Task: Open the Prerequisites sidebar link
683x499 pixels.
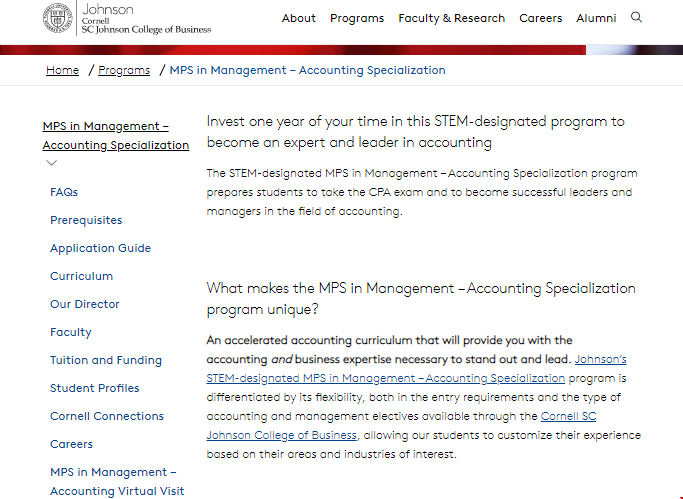Action: click(x=86, y=220)
